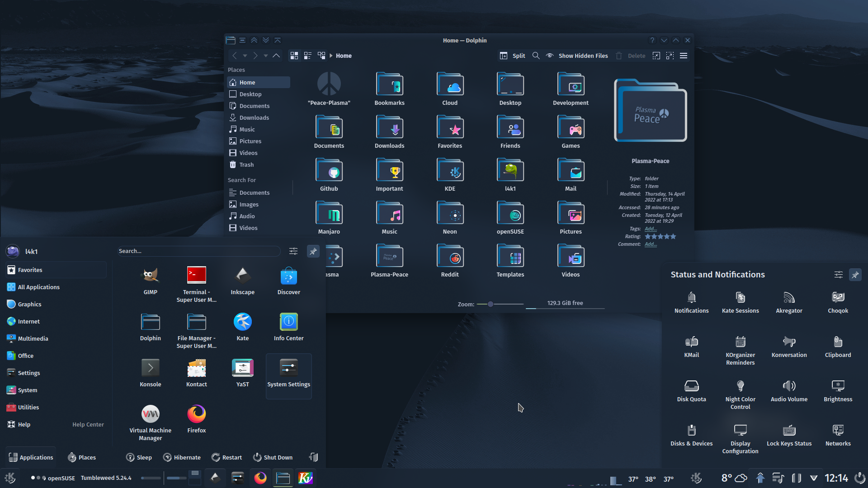Open the back history dropdown arrow in Dolphin
This screenshot has width=868, height=488.
[245, 56]
